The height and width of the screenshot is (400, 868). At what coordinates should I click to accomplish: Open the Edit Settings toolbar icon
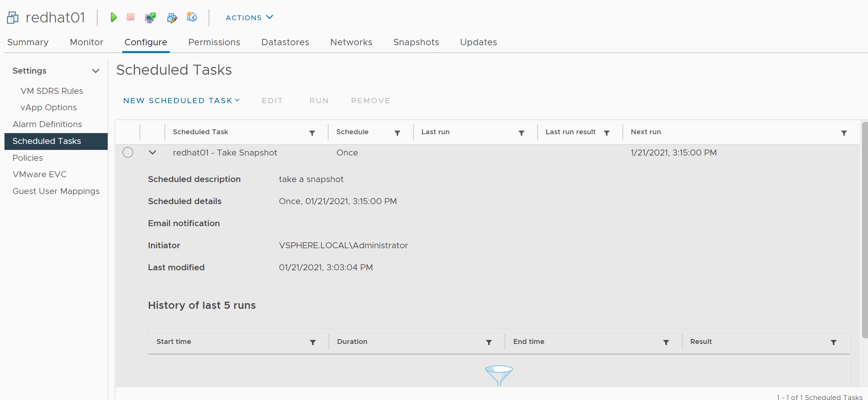coord(172,18)
